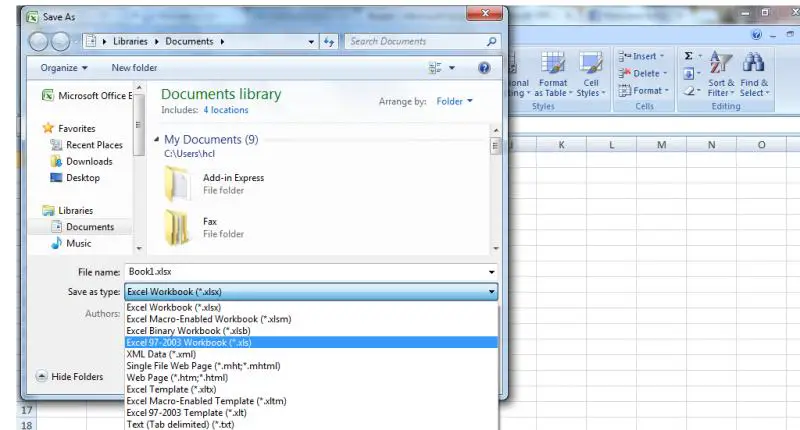
Task: Select Microsoft Office Excel in the navigation pane
Action: point(87,95)
